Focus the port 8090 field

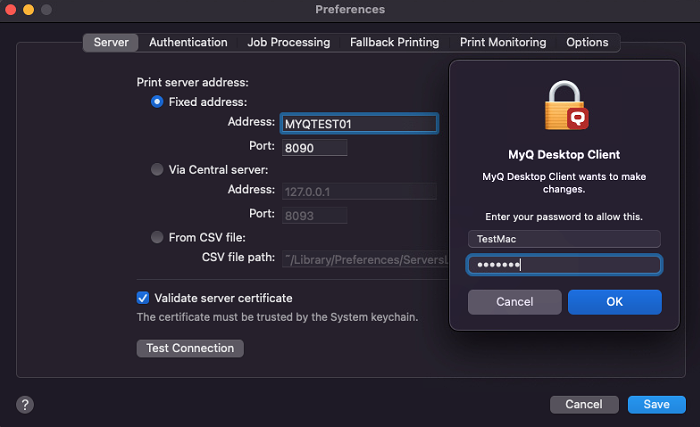coord(314,147)
